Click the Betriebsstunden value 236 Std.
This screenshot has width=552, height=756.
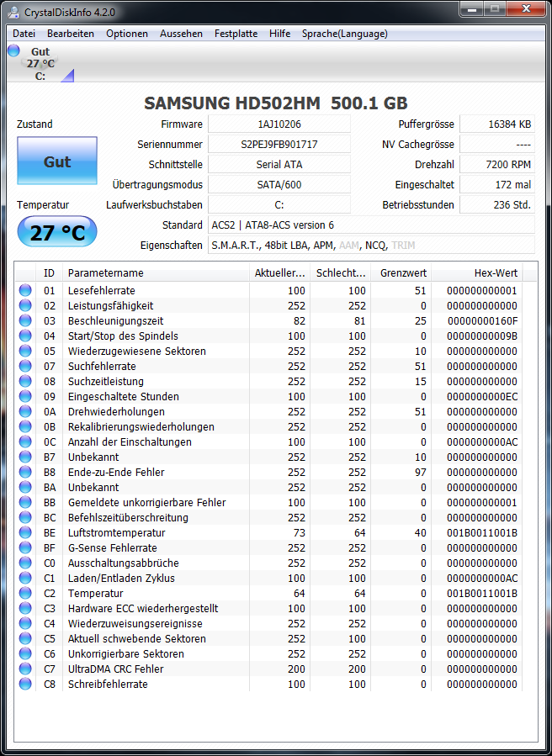(x=497, y=205)
